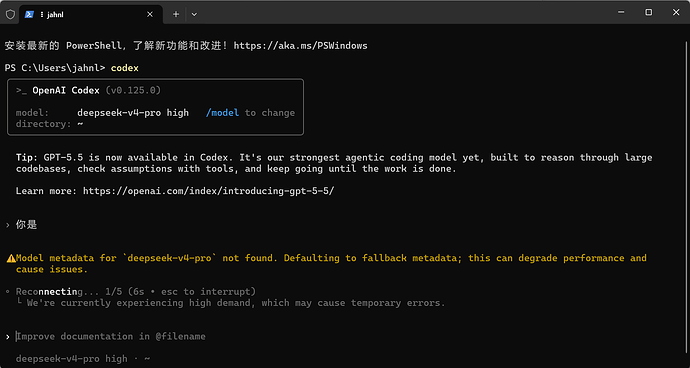Click the codex command in the prompt

[125, 68]
